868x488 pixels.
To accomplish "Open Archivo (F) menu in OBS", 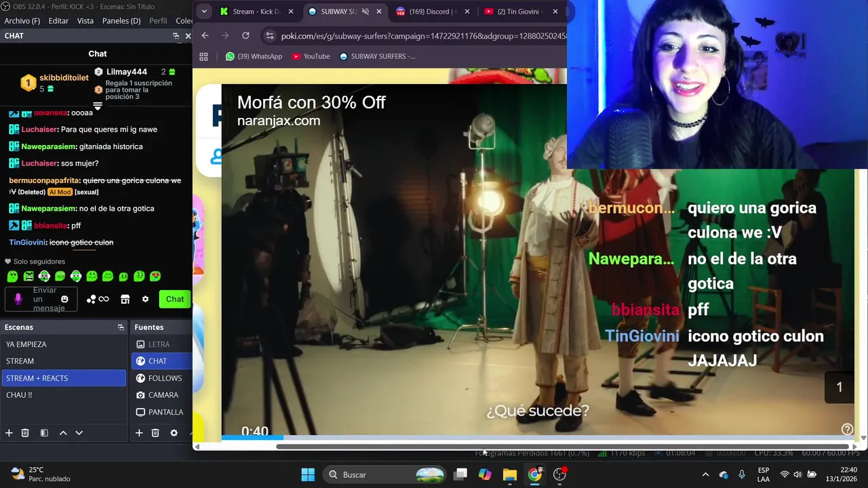I will pos(22,21).
